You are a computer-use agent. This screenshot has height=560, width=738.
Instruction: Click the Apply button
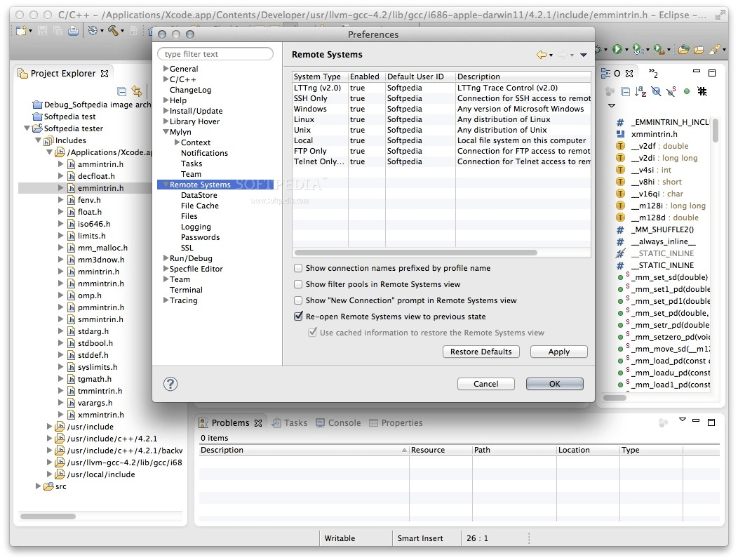point(558,352)
